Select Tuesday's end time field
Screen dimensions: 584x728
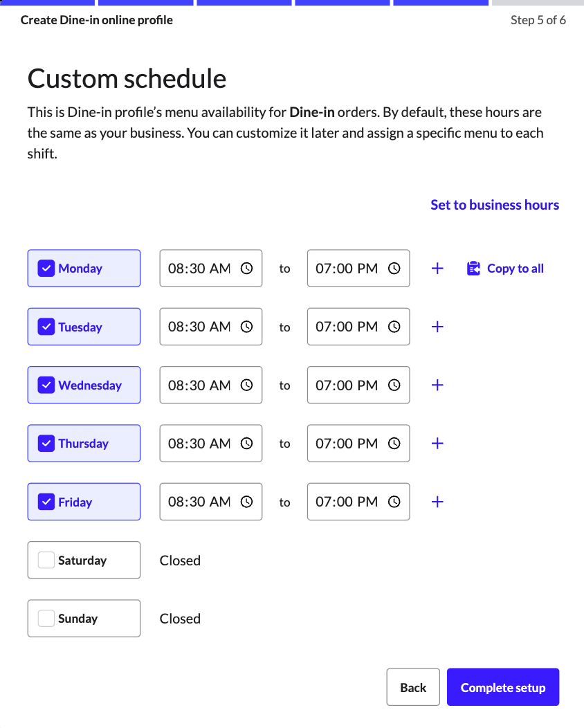point(349,326)
